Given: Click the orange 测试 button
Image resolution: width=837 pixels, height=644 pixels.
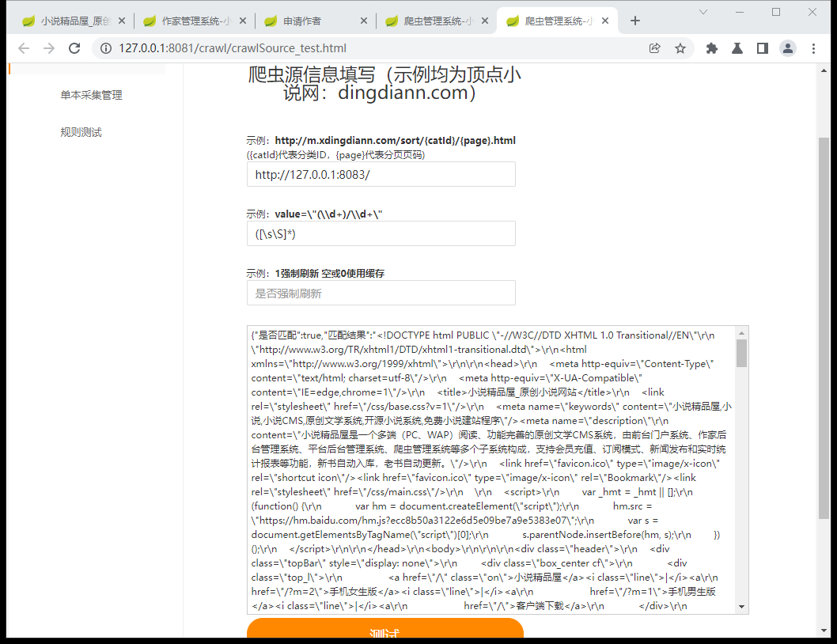Looking at the screenshot, I should tap(384, 628).
